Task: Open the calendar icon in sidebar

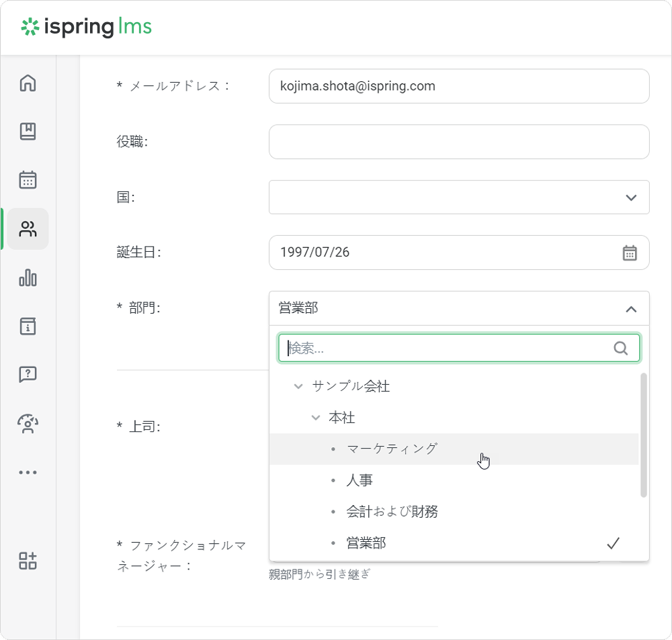Action: click(28, 180)
